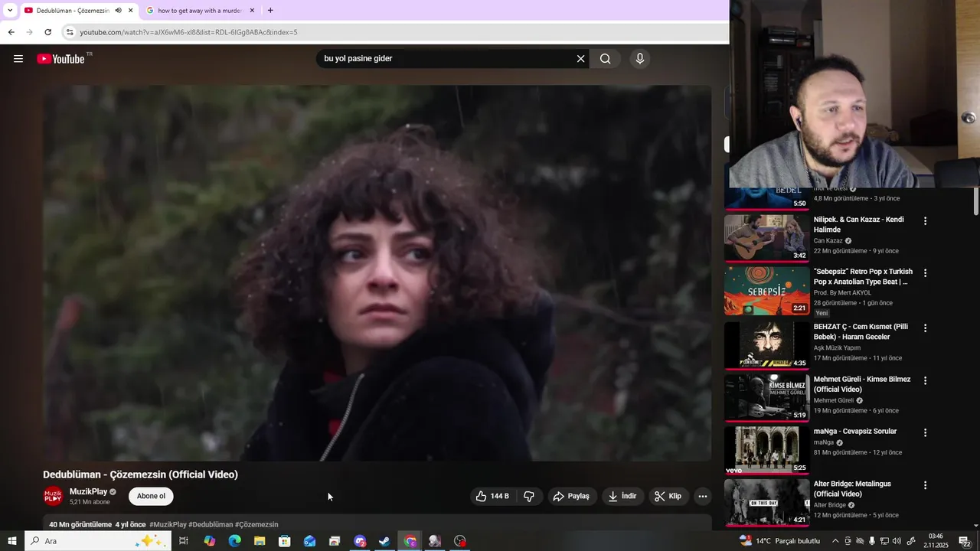Close the Dedublüman tab
Screen dimensions: 980x551
tap(130, 11)
